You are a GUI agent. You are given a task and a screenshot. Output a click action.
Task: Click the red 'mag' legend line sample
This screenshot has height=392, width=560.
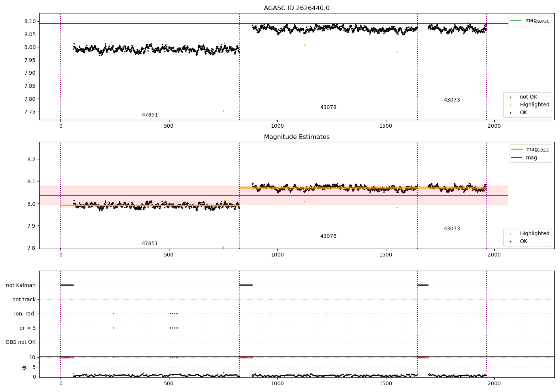click(517, 158)
